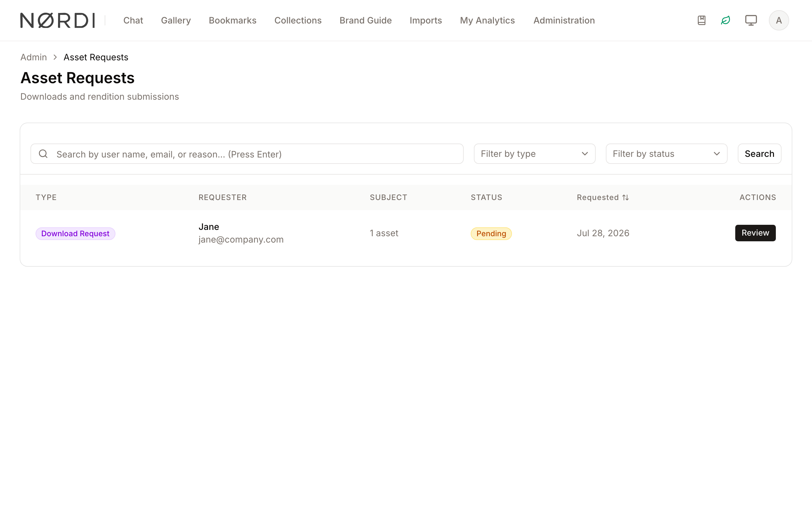Select the Administration menu item

point(564,21)
